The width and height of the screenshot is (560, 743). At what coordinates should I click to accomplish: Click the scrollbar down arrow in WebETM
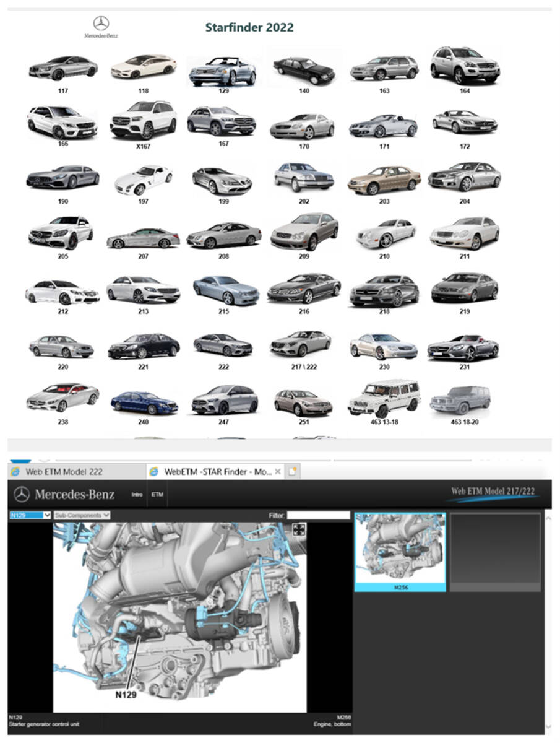(x=548, y=727)
